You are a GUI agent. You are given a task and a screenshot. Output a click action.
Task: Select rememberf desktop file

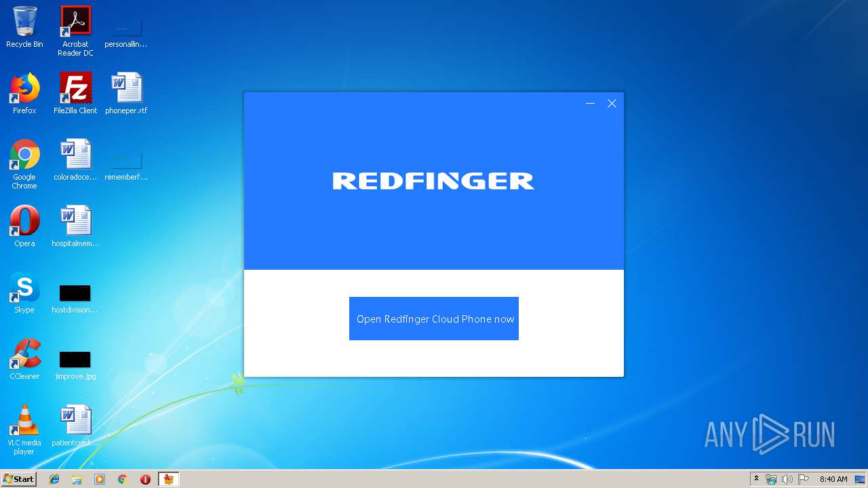(x=126, y=165)
